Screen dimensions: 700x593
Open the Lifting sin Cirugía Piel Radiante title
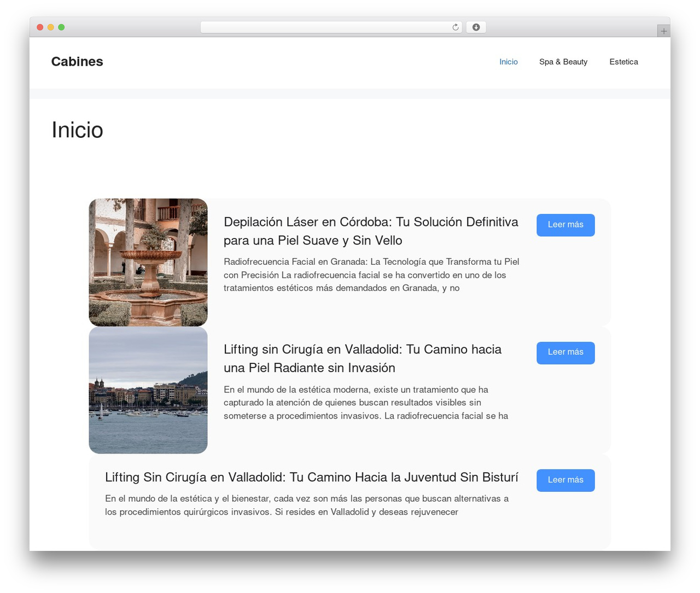pyautogui.click(x=363, y=358)
